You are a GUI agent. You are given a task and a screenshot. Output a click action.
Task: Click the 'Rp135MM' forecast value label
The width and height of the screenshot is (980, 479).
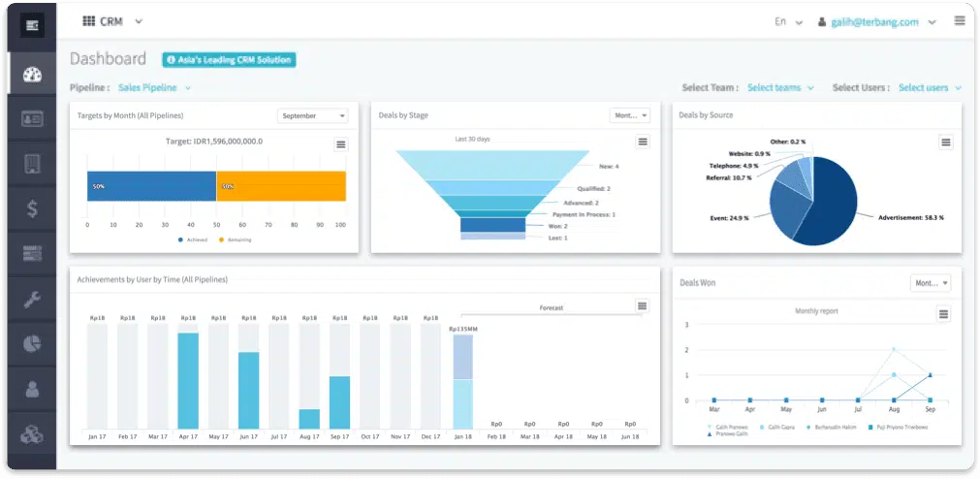click(463, 329)
